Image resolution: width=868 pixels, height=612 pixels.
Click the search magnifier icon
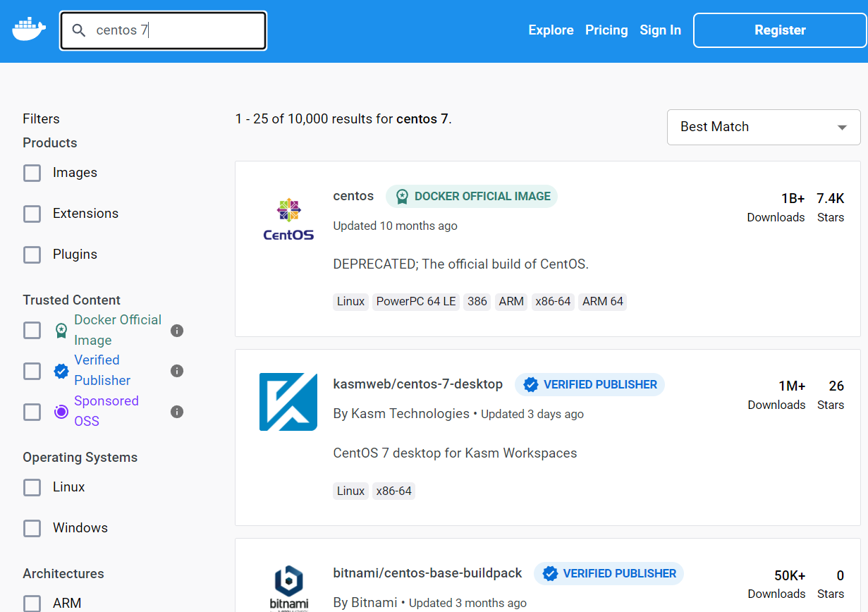pyautogui.click(x=79, y=30)
